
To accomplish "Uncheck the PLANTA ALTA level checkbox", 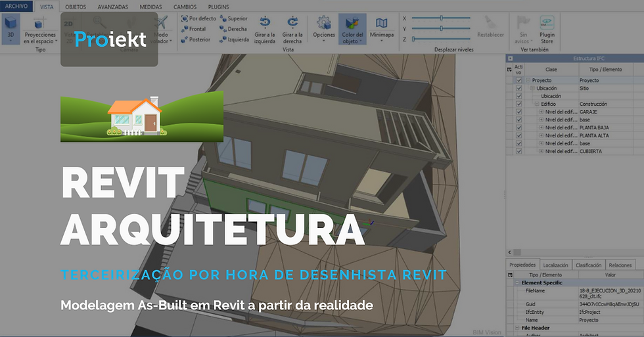I will [518, 135].
